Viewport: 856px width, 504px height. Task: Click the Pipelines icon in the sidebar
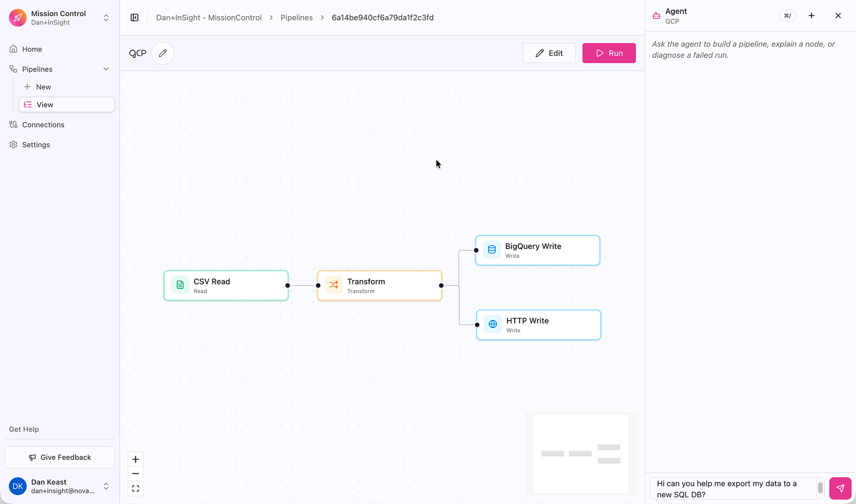click(x=13, y=69)
